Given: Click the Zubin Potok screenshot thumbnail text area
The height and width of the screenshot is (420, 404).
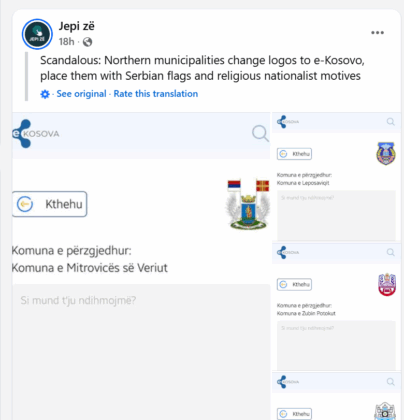Looking at the screenshot, I should pyautogui.click(x=336, y=345).
